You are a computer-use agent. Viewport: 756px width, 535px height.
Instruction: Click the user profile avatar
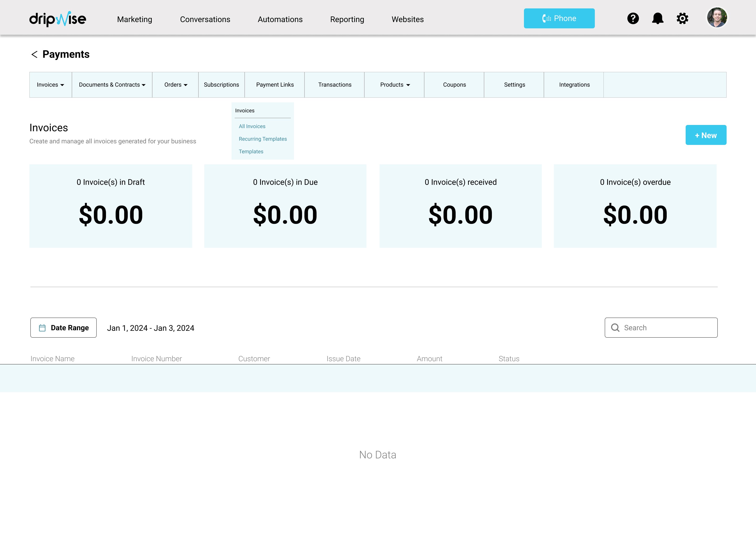click(x=717, y=18)
